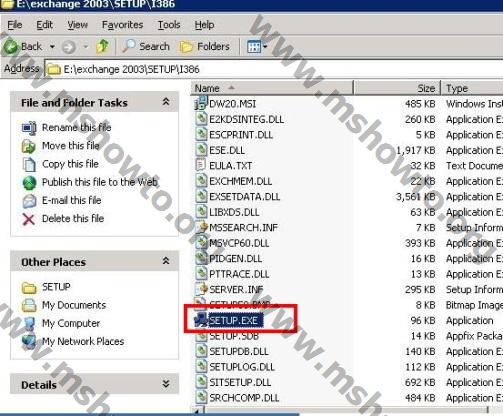503x416 pixels.
Task: Collapse the File and Folder Tasks panel
Action: point(166,102)
